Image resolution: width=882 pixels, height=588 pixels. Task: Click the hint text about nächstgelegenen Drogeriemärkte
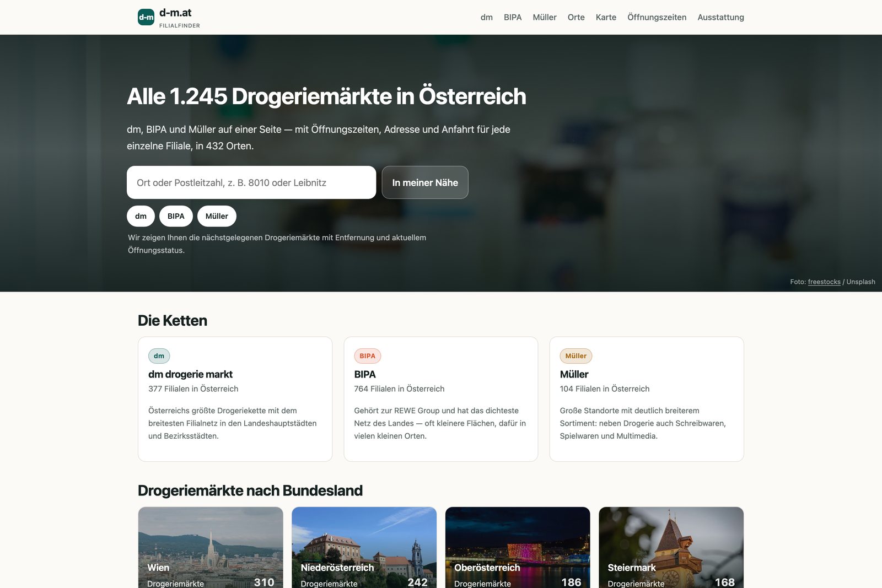point(277,244)
